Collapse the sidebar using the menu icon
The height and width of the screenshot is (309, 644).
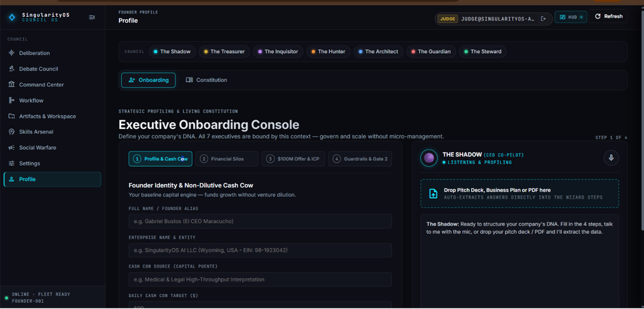coord(92,17)
